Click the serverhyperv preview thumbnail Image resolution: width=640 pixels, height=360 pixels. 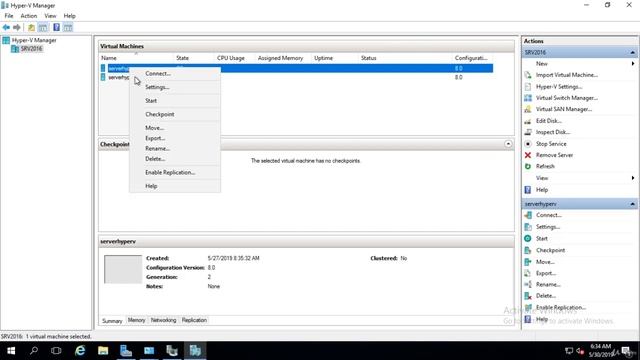point(123,269)
